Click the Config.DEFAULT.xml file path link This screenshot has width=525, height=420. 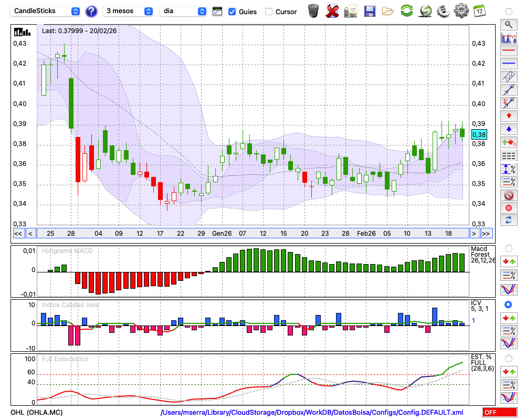(x=312, y=413)
